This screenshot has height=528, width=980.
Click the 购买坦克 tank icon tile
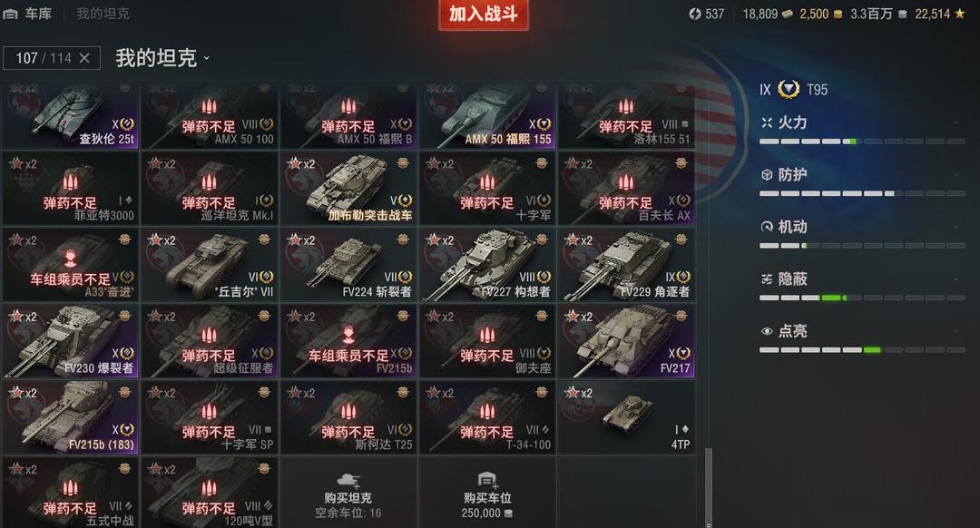pyautogui.click(x=348, y=492)
